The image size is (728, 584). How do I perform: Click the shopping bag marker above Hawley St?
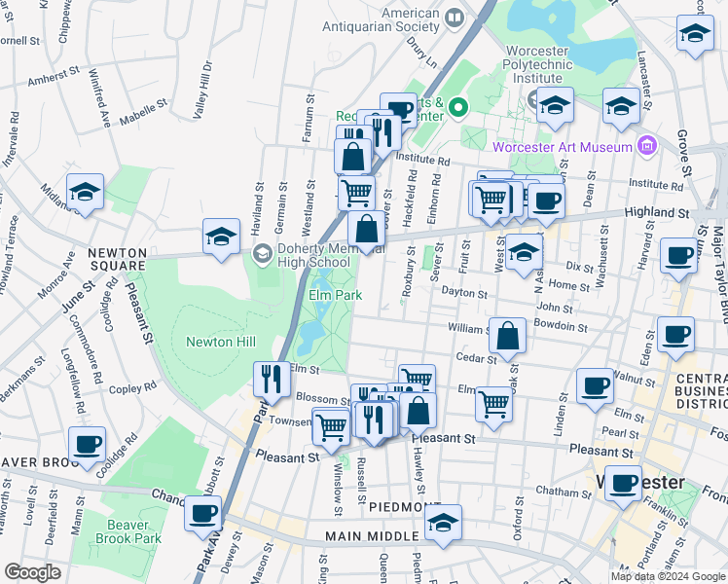click(418, 414)
